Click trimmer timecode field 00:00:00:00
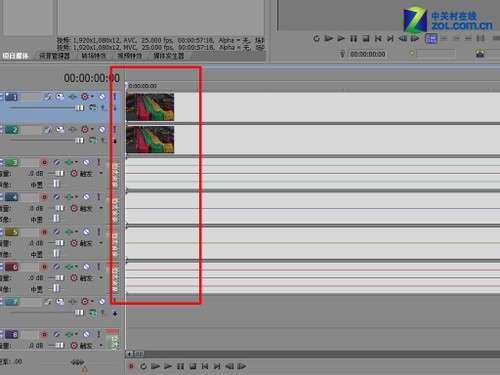The width and height of the screenshot is (500, 375). click(x=367, y=54)
